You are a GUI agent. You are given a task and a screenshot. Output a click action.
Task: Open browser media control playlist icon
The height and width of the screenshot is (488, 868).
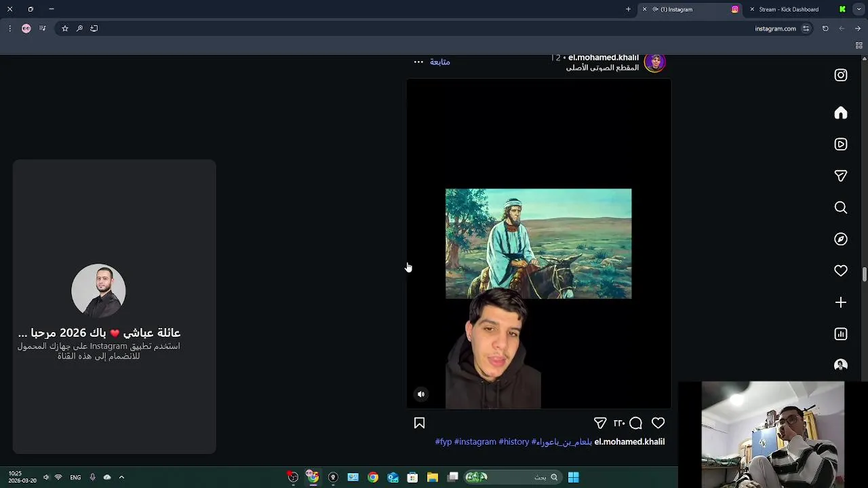42,28
